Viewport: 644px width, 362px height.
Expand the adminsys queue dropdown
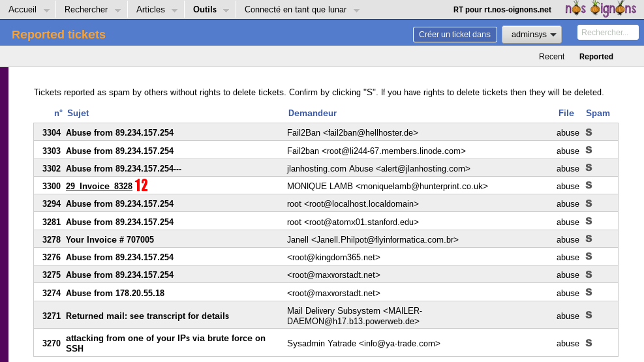[x=531, y=35]
